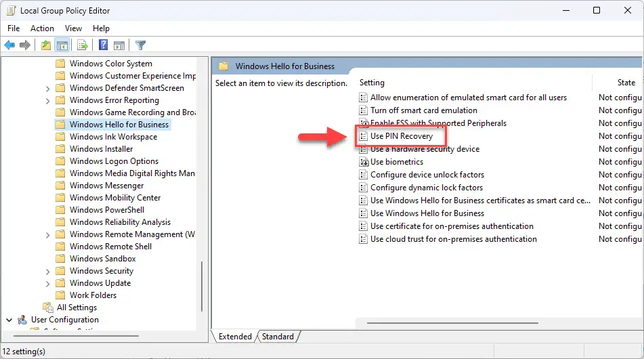Click the Use biometrics policy icon
This screenshot has width=644, height=359.
(364, 162)
